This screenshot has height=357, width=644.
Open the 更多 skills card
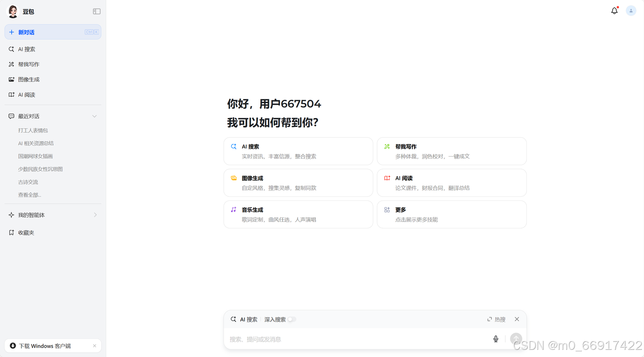click(x=452, y=214)
